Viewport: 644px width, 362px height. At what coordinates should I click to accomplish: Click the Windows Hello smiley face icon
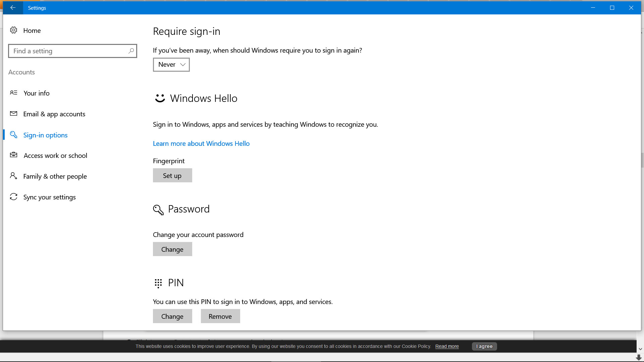click(160, 98)
